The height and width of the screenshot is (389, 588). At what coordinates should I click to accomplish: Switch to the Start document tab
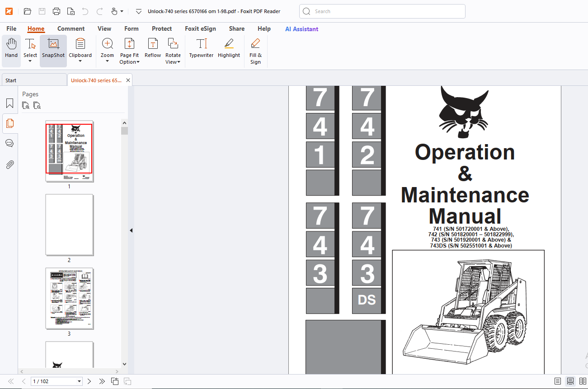34,80
